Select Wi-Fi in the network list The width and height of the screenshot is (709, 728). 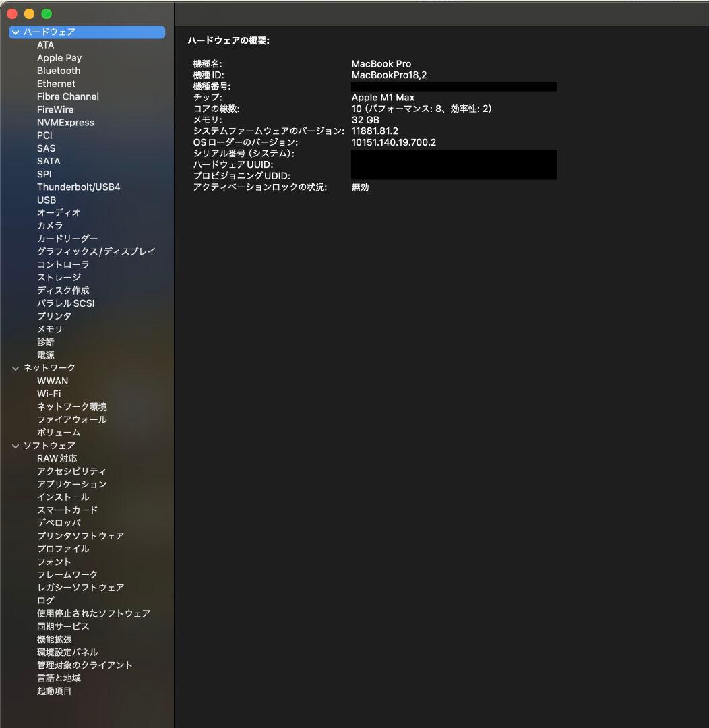[x=49, y=394]
